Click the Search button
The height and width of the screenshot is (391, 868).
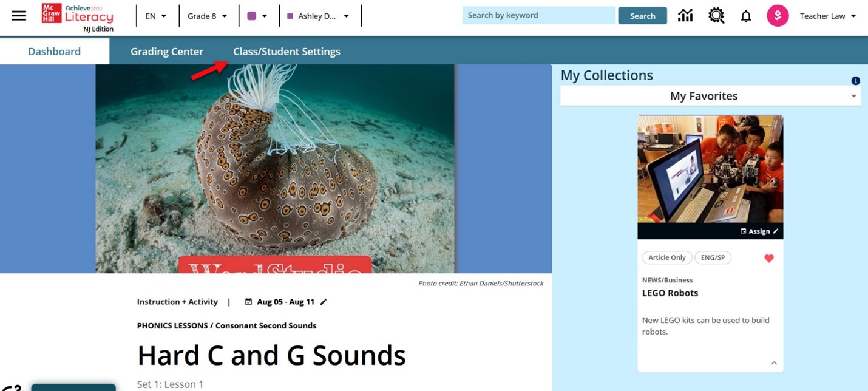642,15
